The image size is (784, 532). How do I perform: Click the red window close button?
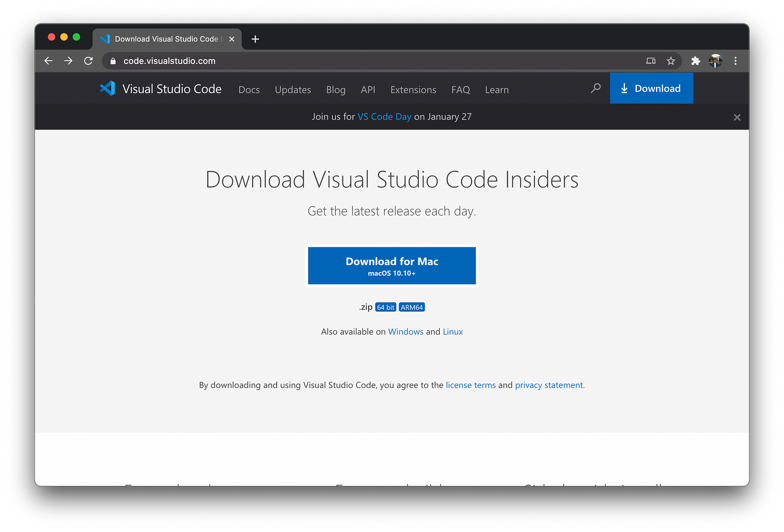(x=52, y=37)
